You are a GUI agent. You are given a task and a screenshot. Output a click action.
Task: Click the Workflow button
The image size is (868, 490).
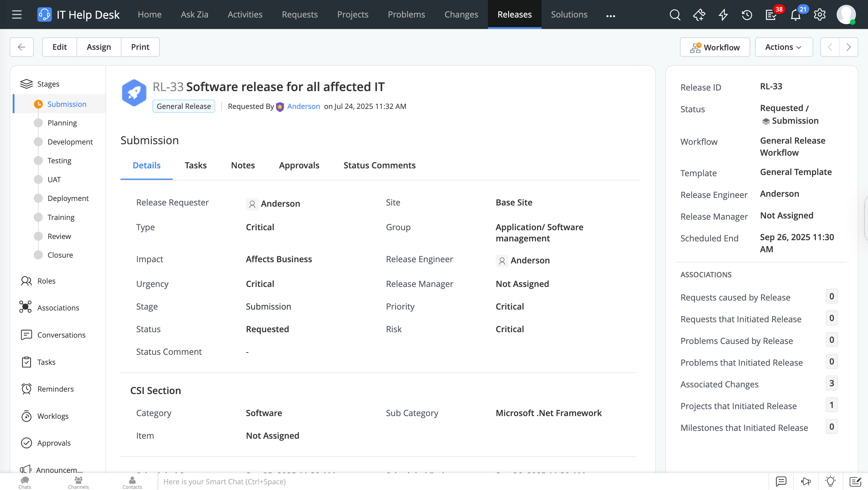tap(715, 47)
